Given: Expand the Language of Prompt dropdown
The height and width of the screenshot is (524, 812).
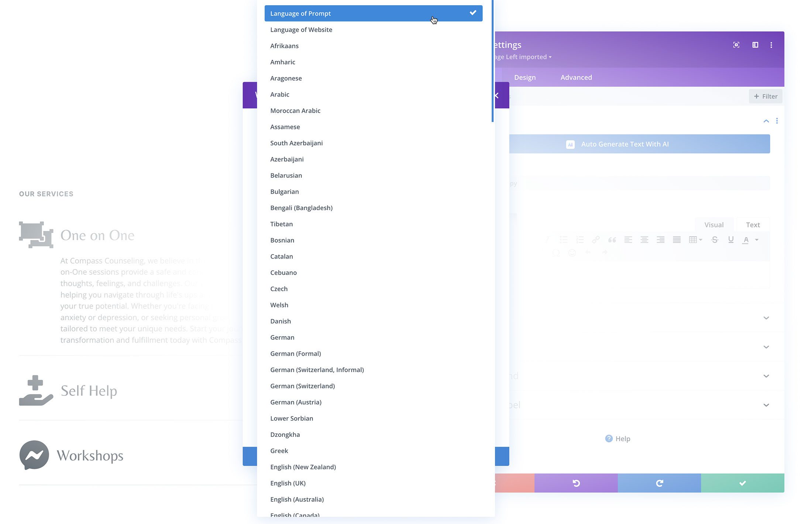Looking at the screenshot, I should [x=374, y=13].
